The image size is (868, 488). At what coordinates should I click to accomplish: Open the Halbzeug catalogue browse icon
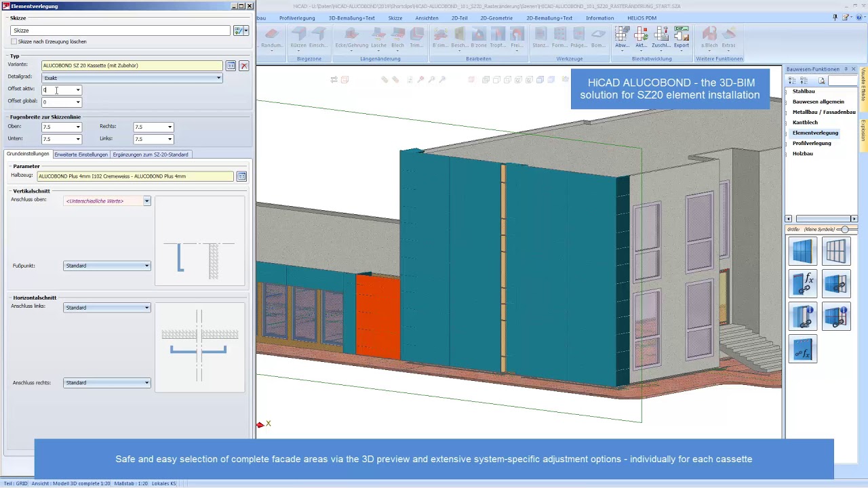241,176
